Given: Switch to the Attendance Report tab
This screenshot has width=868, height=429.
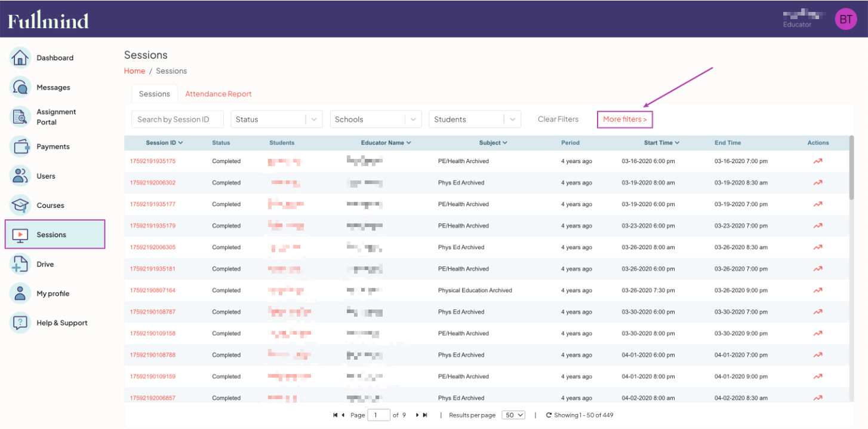Looking at the screenshot, I should click(x=218, y=94).
